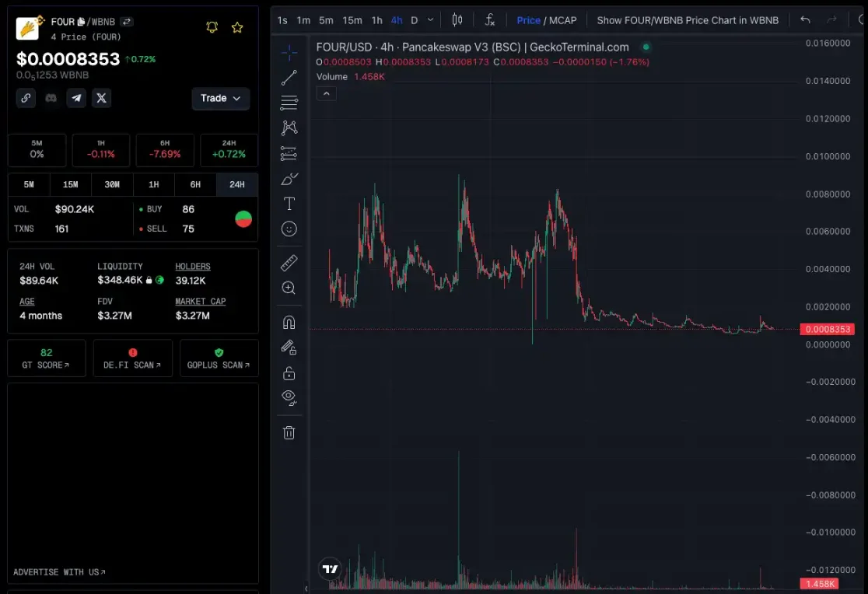Switch to the 1H transactions tab
This screenshot has height=594, width=868.
154,184
